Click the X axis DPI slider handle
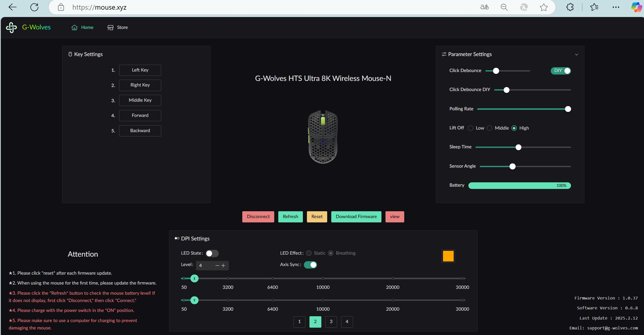Screen dimensions: 644x335 tap(194, 278)
